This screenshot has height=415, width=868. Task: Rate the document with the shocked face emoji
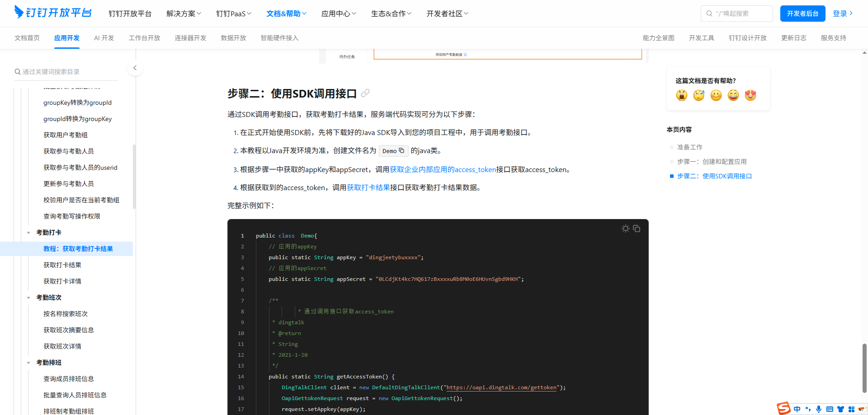click(682, 95)
